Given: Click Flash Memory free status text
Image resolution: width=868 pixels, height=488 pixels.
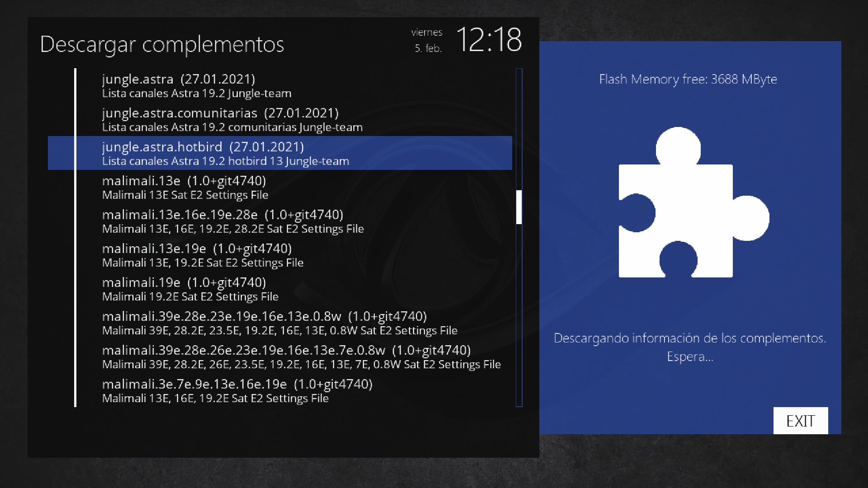Looking at the screenshot, I should (x=688, y=79).
